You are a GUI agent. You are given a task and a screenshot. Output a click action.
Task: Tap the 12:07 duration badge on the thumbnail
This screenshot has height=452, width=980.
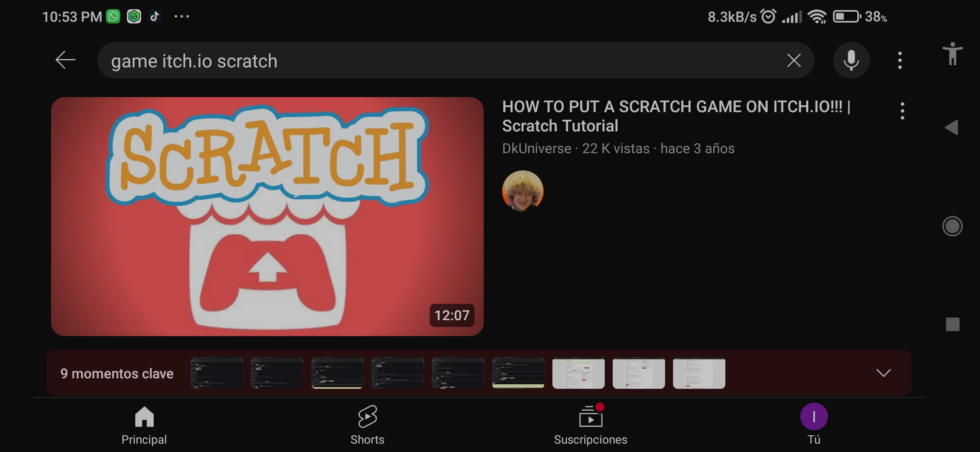(451, 316)
